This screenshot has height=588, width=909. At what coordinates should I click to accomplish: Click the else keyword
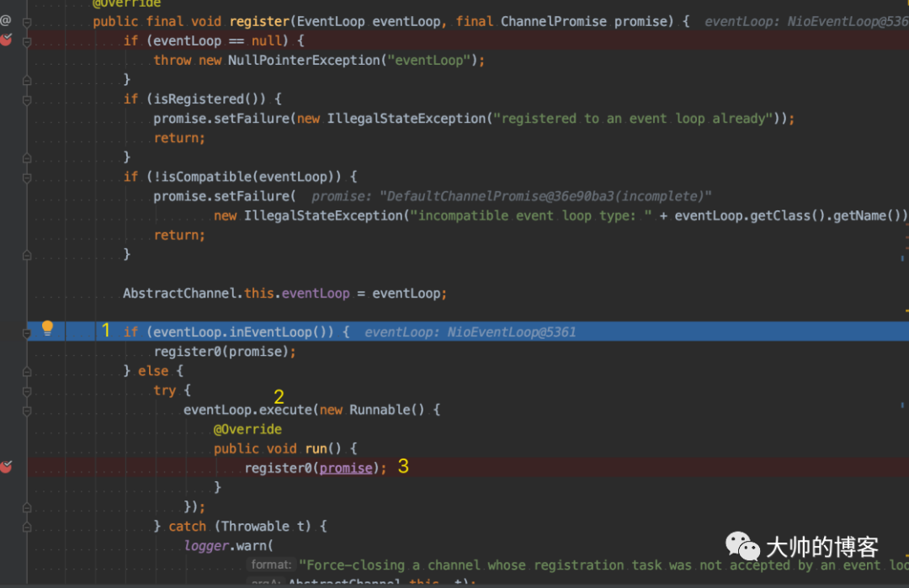click(153, 371)
